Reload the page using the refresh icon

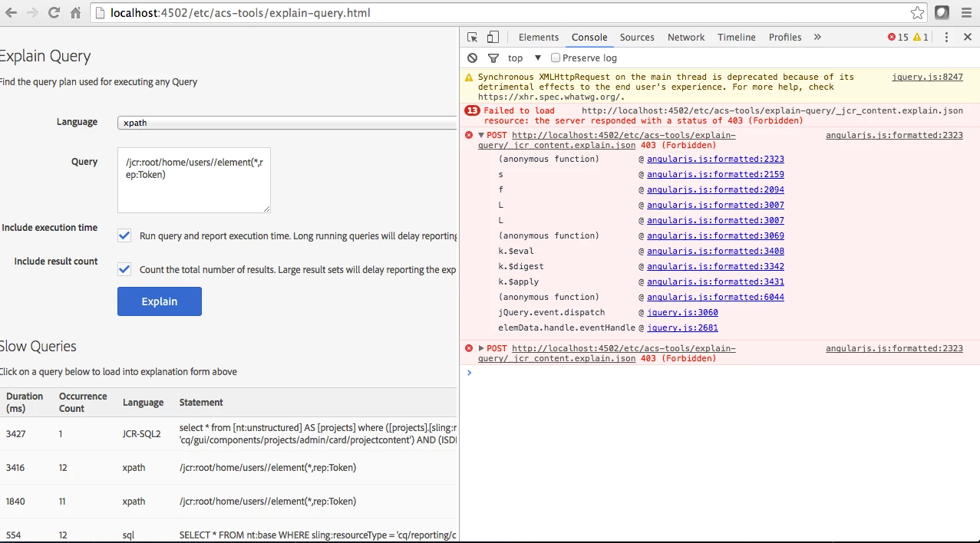54,13
